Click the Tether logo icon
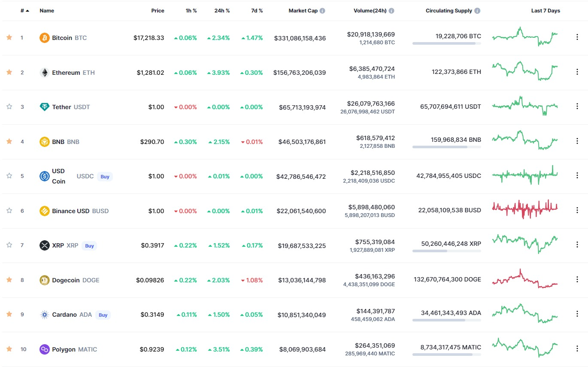The width and height of the screenshot is (588, 367). tap(45, 107)
